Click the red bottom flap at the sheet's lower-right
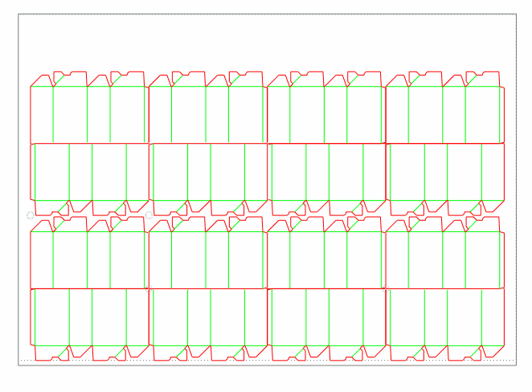Viewport: 532px width, 392px height. [493, 352]
